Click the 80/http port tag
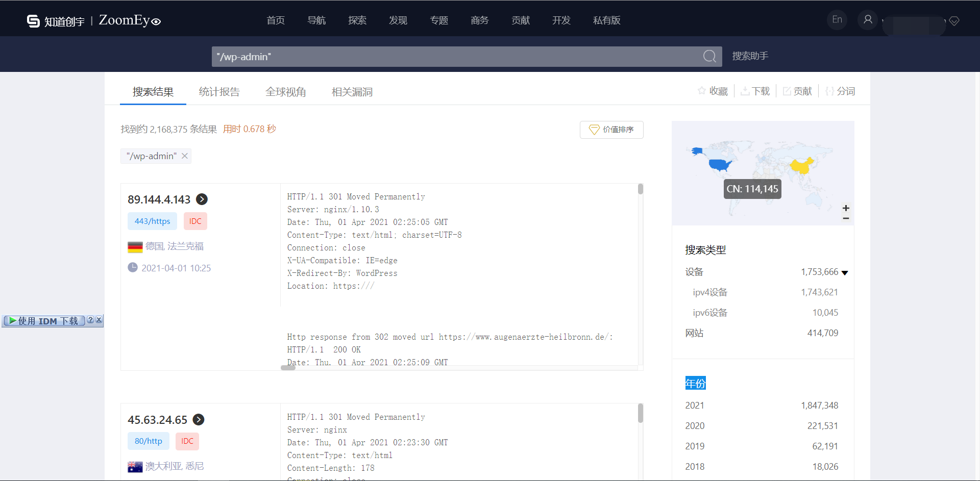Viewport: 980px width, 481px height. (149, 441)
